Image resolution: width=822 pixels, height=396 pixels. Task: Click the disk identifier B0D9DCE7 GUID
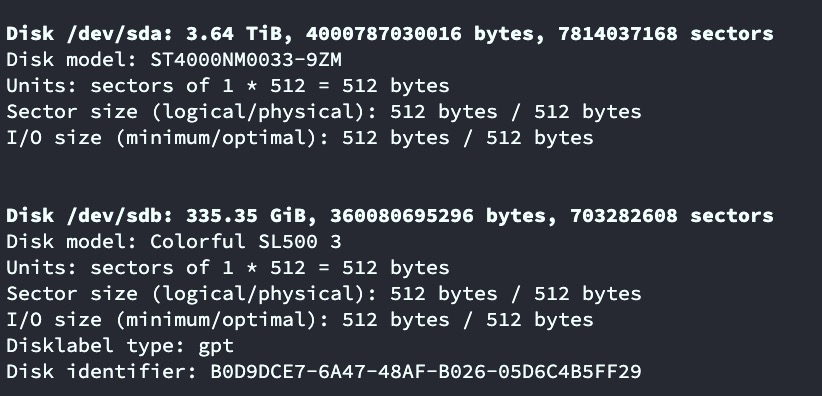426,372
